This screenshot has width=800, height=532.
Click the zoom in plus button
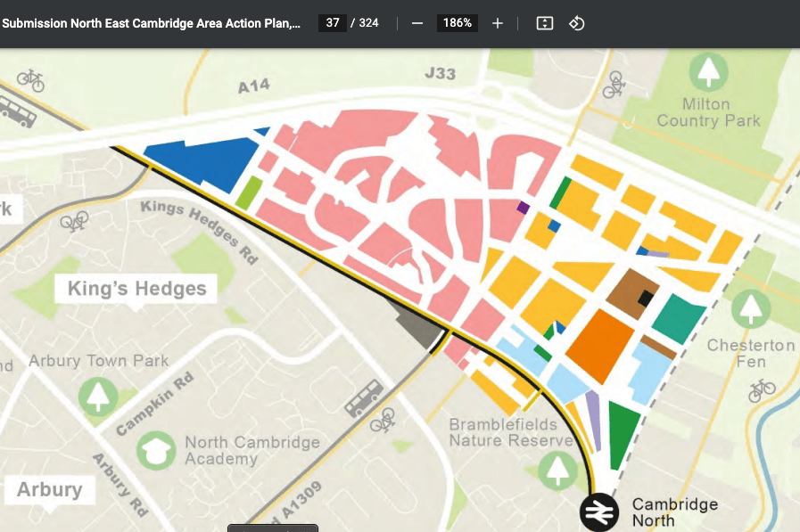coord(498,23)
